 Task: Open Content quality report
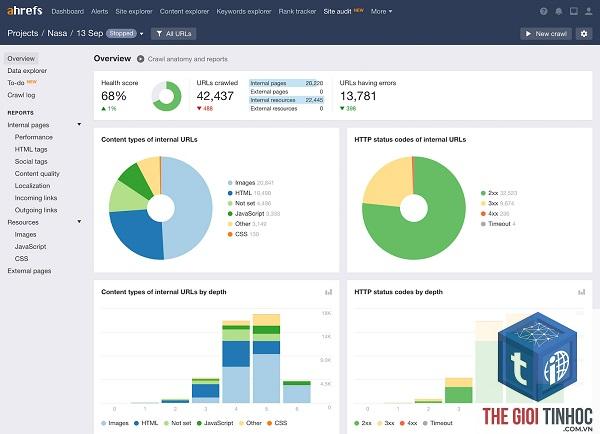click(x=37, y=174)
